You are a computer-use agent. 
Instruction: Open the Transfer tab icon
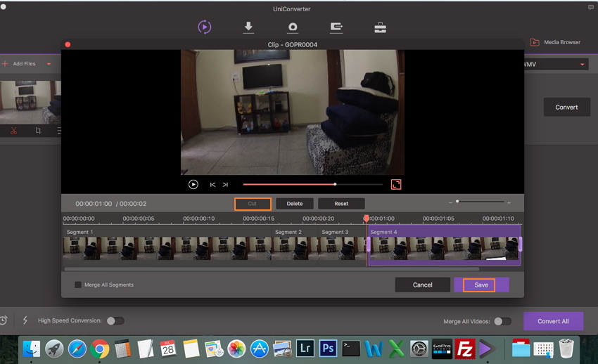coord(336,27)
